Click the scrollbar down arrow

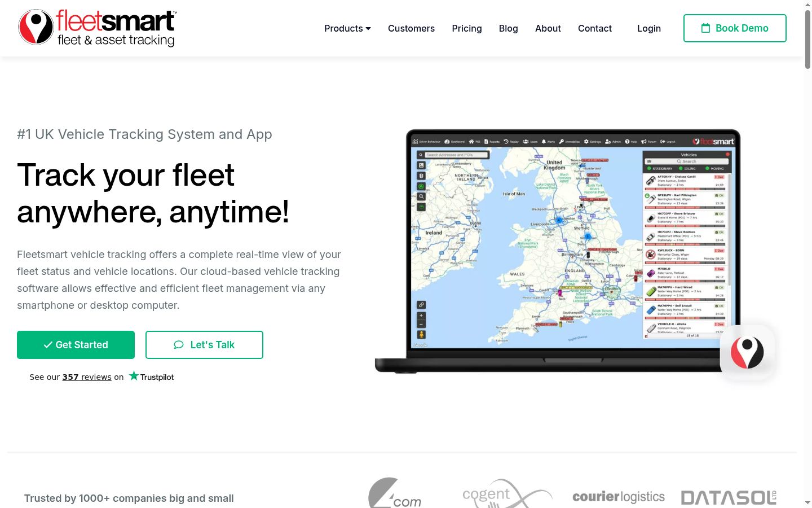(807, 502)
